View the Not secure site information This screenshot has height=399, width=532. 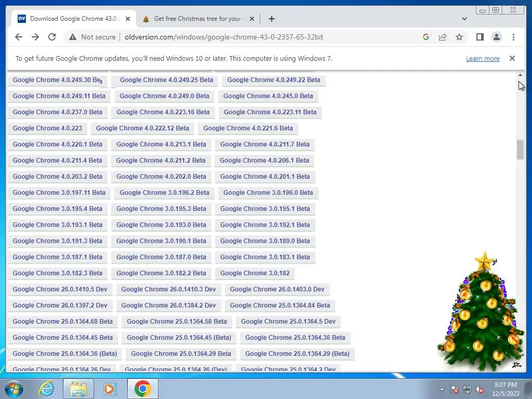[x=92, y=37]
